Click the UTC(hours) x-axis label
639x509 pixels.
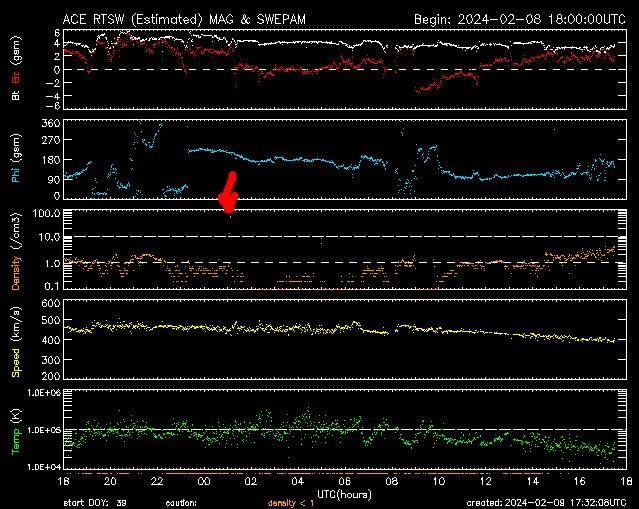[x=344, y=493]
